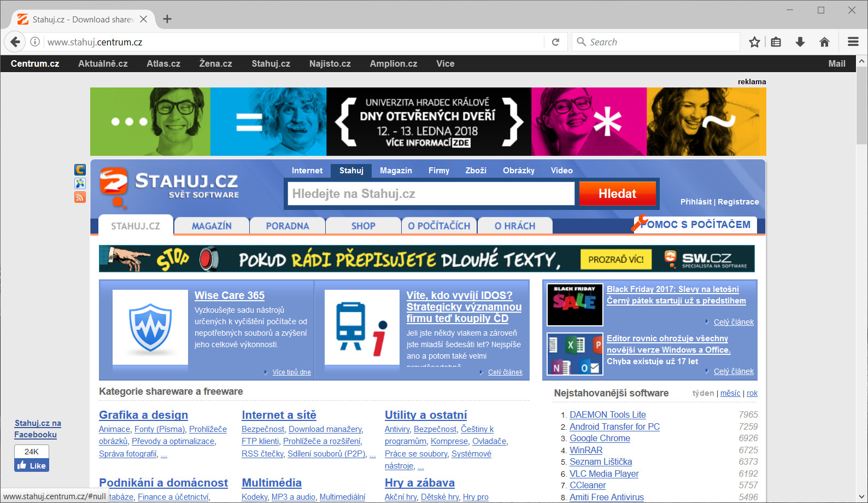Open the Přihlásit login link

click(696, 202)
